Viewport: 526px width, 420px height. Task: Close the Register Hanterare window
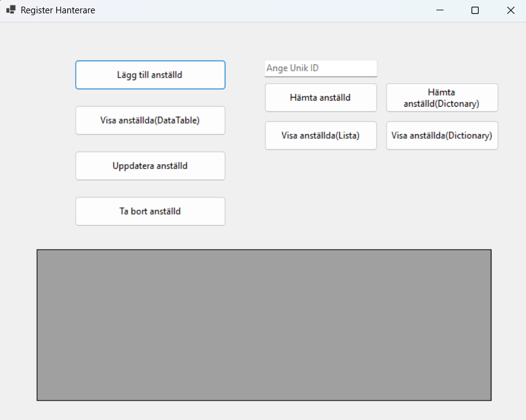pos(510,10)
